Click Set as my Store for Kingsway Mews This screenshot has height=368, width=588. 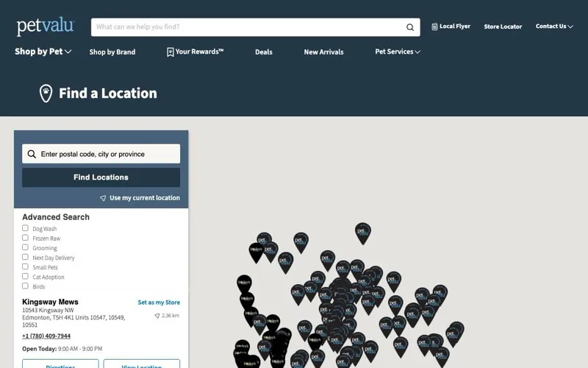(159, 302)
